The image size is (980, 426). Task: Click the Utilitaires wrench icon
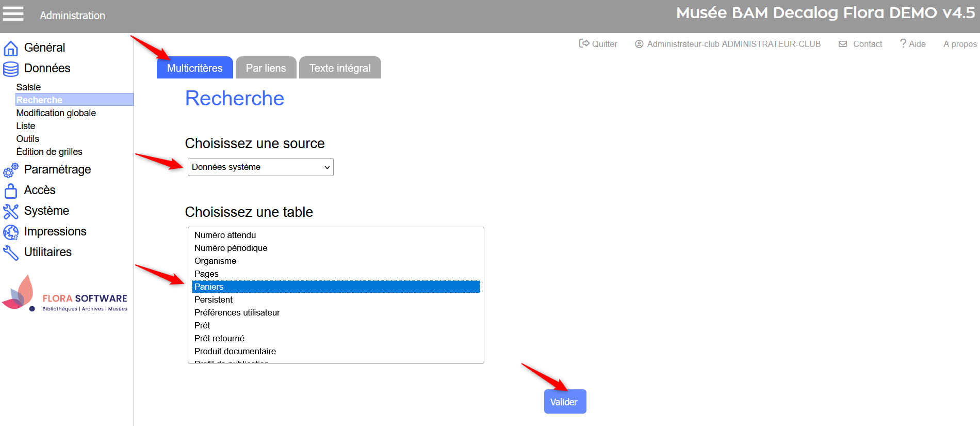[x=11, y=253]
